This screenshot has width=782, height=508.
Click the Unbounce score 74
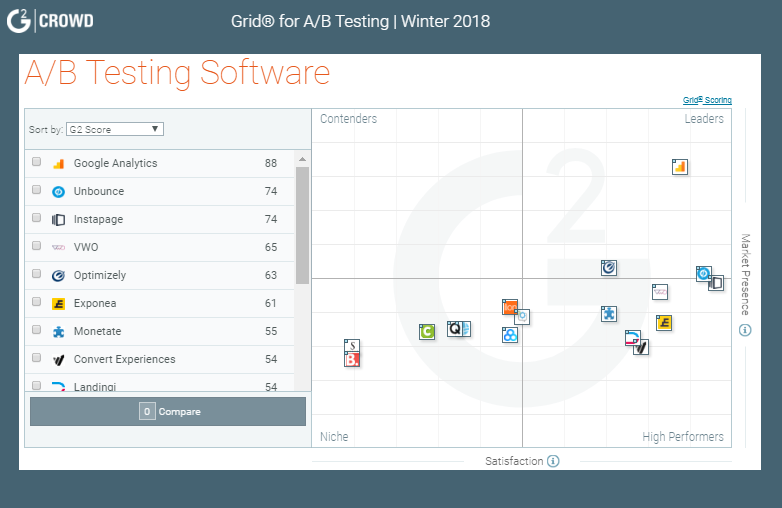(x=271, y=191)
